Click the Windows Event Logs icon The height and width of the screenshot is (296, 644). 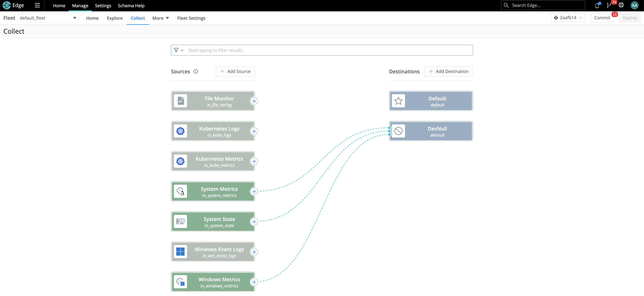(181, 252)
